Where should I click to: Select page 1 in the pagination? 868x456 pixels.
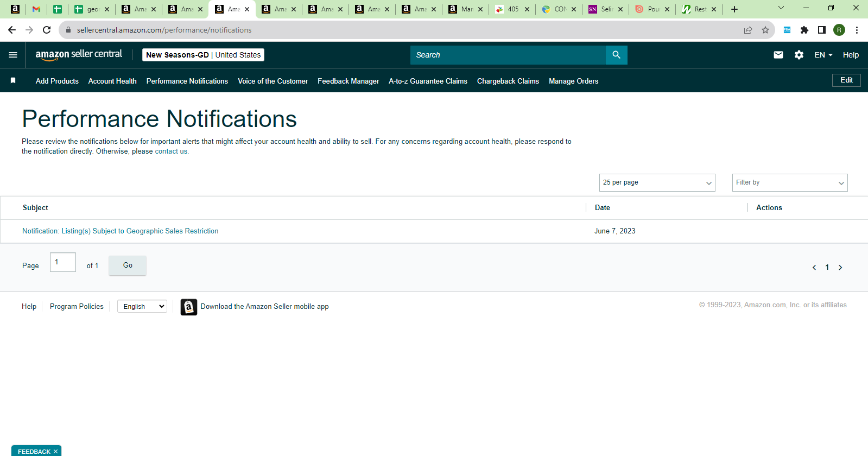[827, 267]
